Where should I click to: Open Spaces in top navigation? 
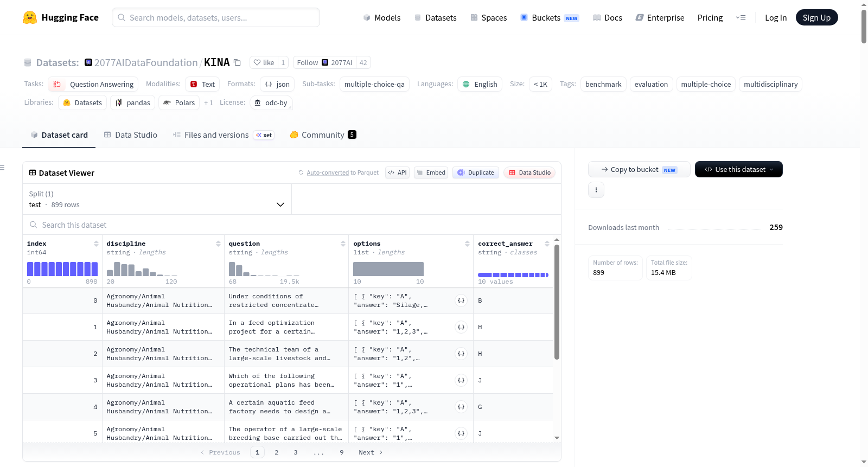[x=488, y=17]
